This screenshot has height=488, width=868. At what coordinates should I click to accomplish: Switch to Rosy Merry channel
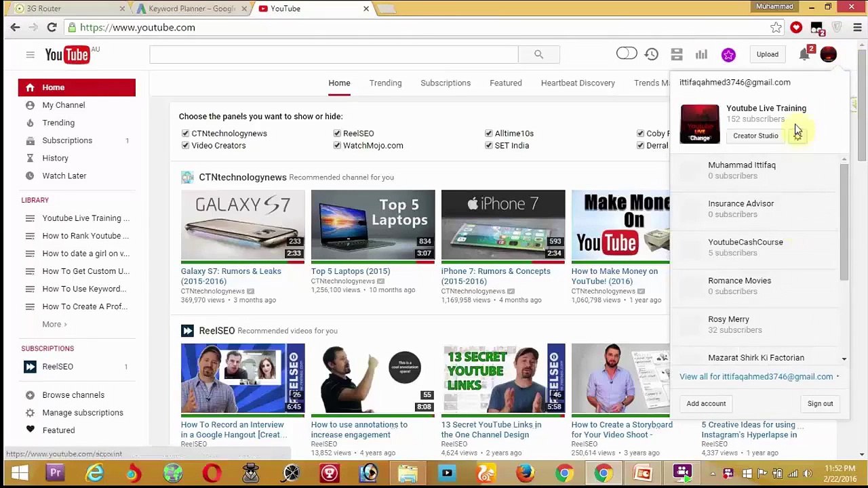[x=755, y=325]
